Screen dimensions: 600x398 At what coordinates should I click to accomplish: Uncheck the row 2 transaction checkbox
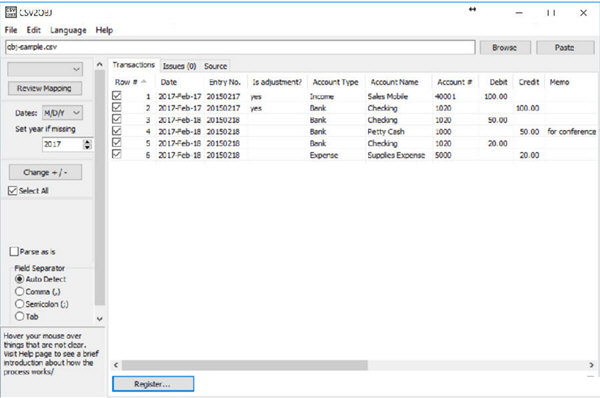pyautogui.click(x=117, y=107)
